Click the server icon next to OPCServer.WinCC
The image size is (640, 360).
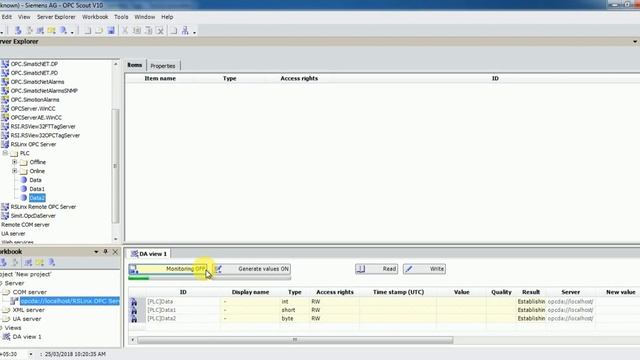coord(5,109)
